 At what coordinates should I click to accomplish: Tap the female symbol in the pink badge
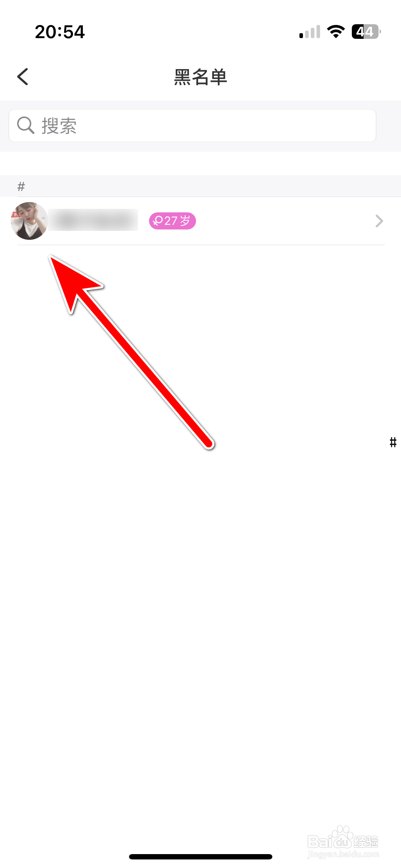point(158,221)
